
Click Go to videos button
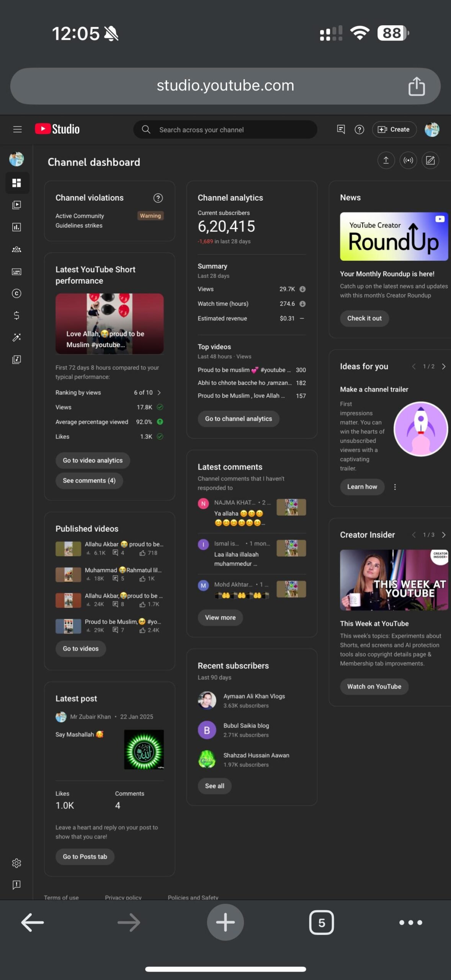tap(81, 648)
